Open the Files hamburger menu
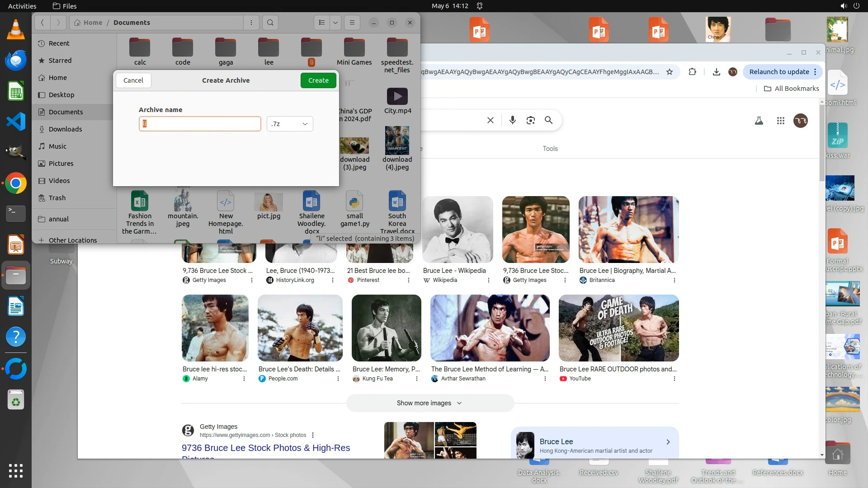This screenshot has height=488, width=868. [352, 23]
